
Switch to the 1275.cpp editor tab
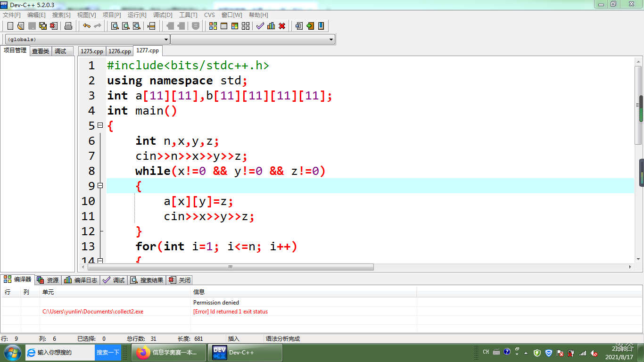click(91, 51)
